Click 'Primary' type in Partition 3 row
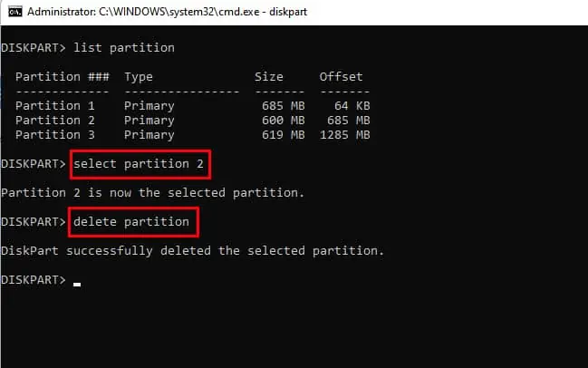This screenshot has height=368, width=588. click(149, 135)
